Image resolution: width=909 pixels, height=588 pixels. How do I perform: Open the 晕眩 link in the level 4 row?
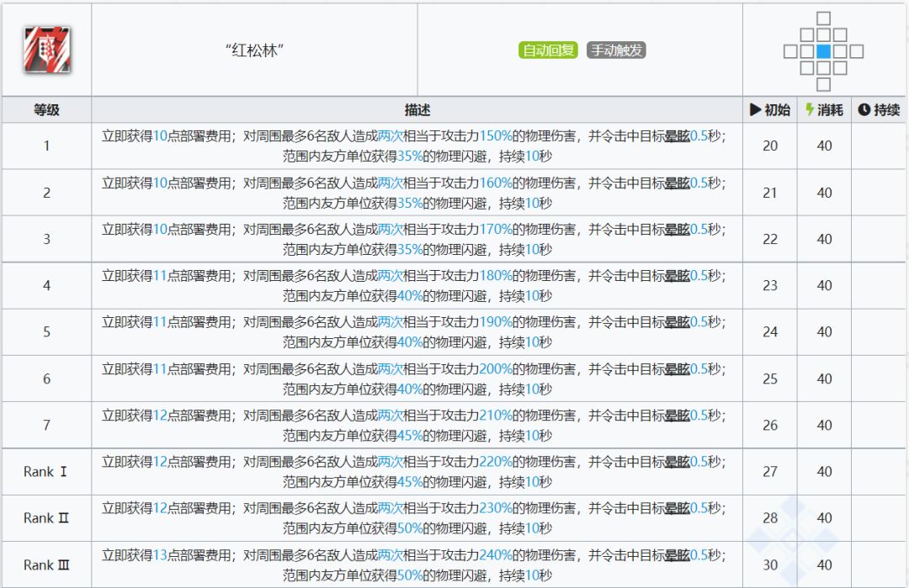pos(677,276)
